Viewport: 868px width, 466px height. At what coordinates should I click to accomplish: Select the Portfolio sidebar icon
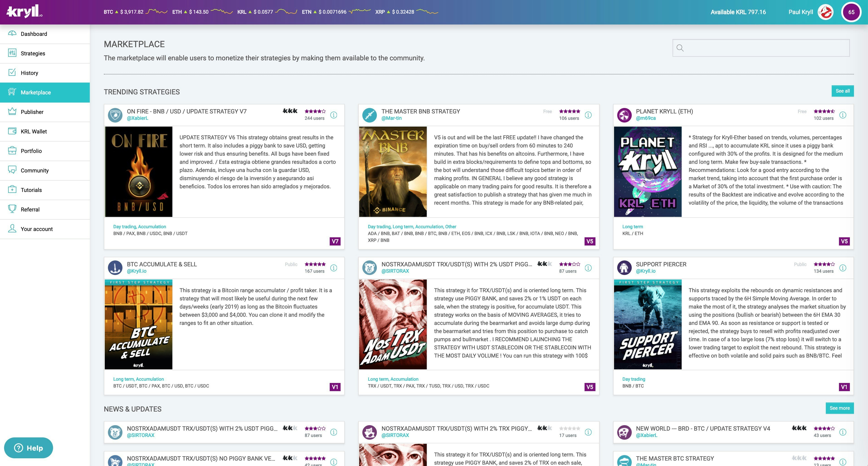[12, 151]
